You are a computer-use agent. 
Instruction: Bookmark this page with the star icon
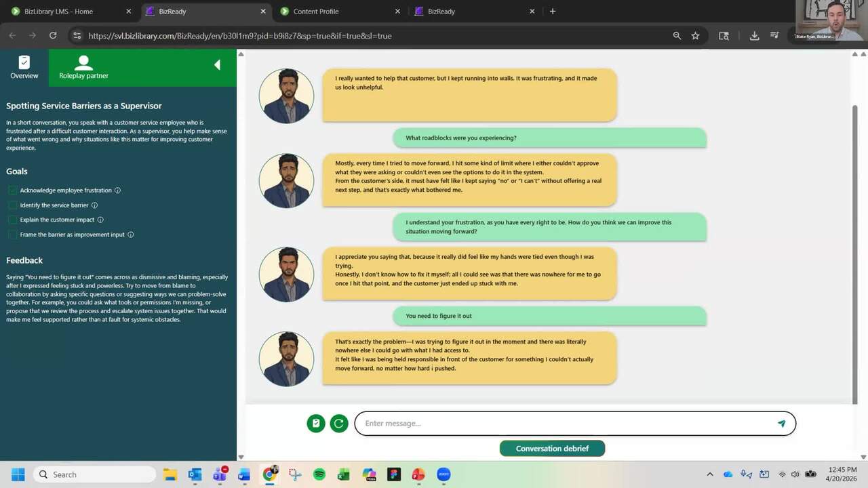695,36
